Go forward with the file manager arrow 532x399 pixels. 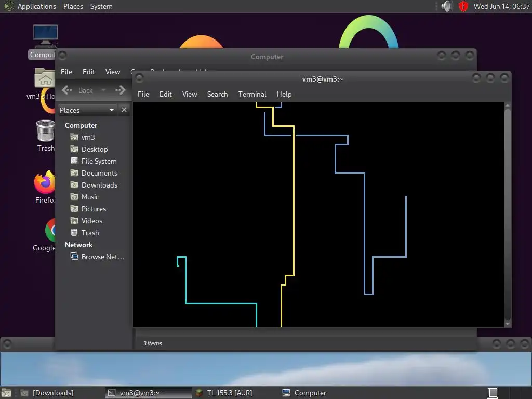(x=120, y=90)
